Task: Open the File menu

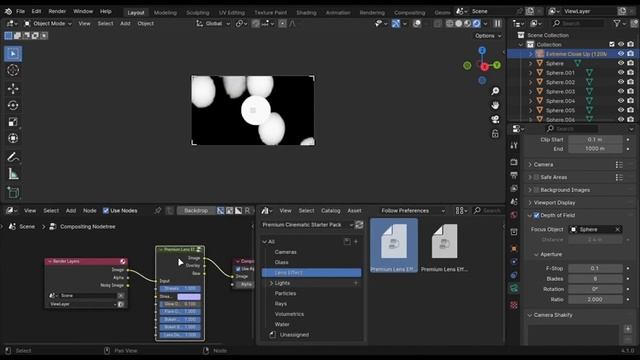Action: point(20,11)
